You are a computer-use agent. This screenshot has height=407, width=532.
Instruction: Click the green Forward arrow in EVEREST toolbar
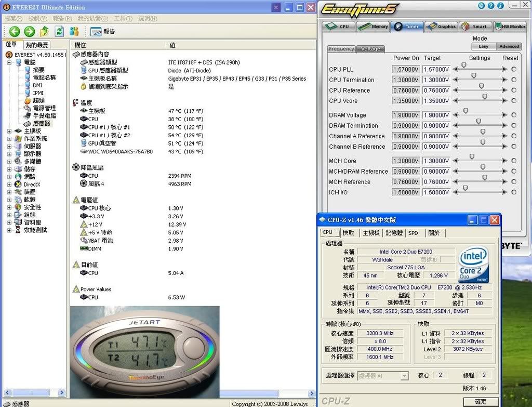[x=30, y=32]
